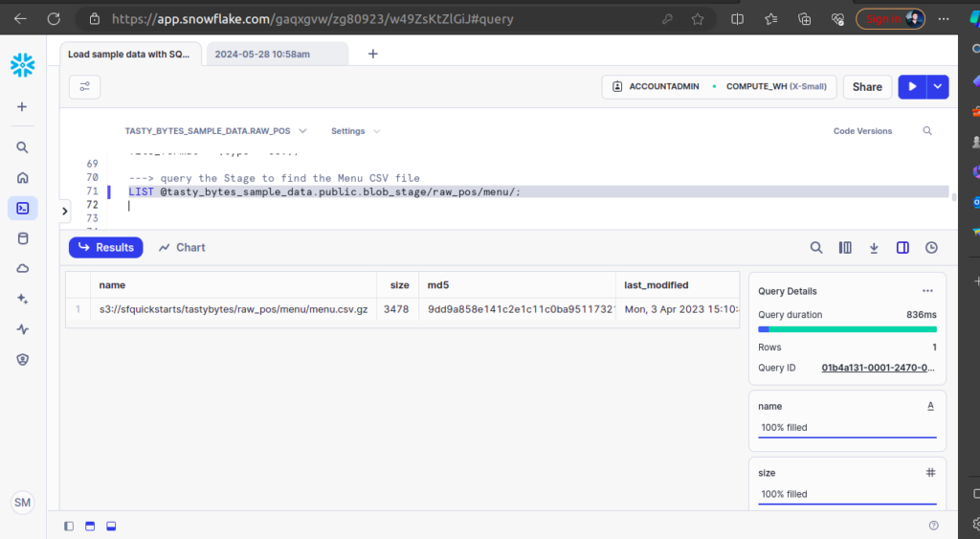This screenshot has width=980, height=539.
Task: Toggle the column view icon in results
Action: (x=845, y=248)
